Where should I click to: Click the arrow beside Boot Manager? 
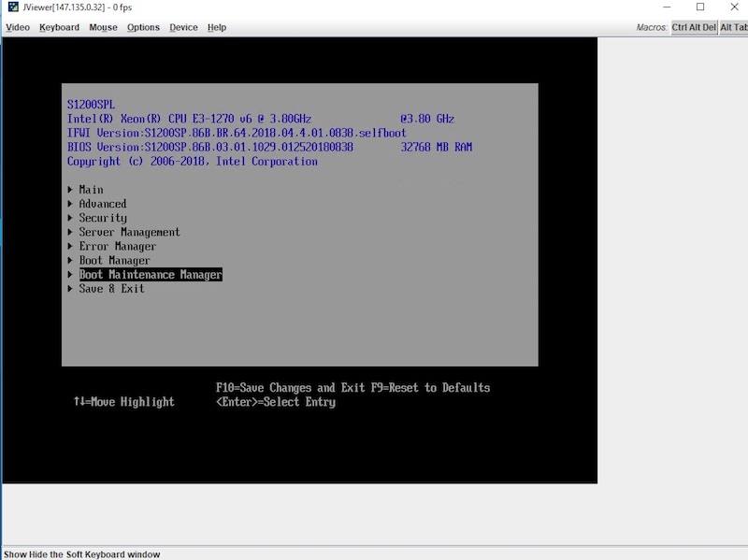pos(70,261)
